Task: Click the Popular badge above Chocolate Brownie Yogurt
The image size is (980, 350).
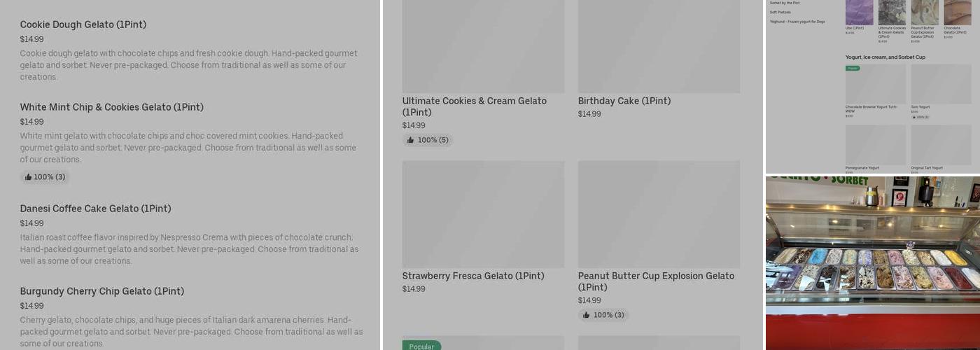Action: point(852,68)
